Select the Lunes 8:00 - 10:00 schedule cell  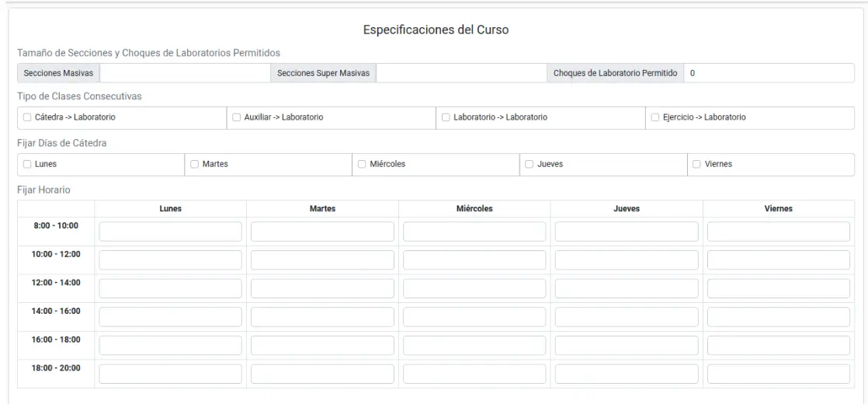pyautogui.click(x=170, y=232)
